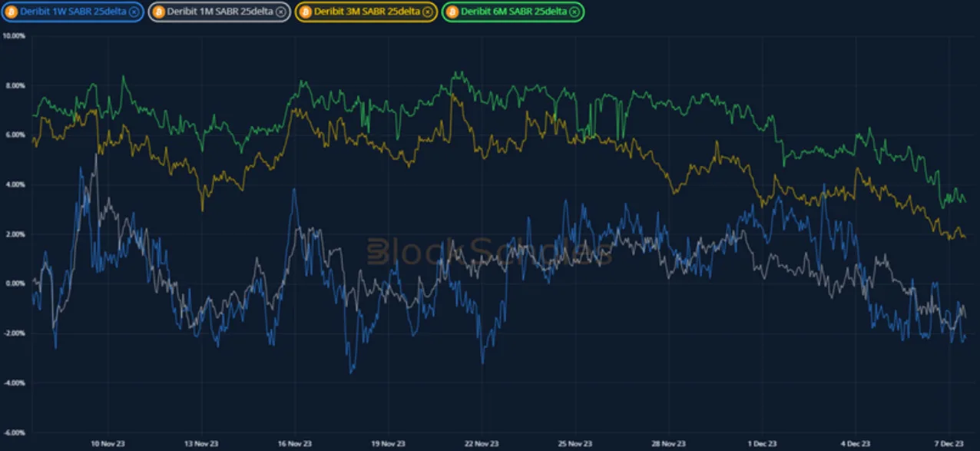Click the 10.00% y-axis label
This screenshot has width=980, height=451.
point(15,36)
